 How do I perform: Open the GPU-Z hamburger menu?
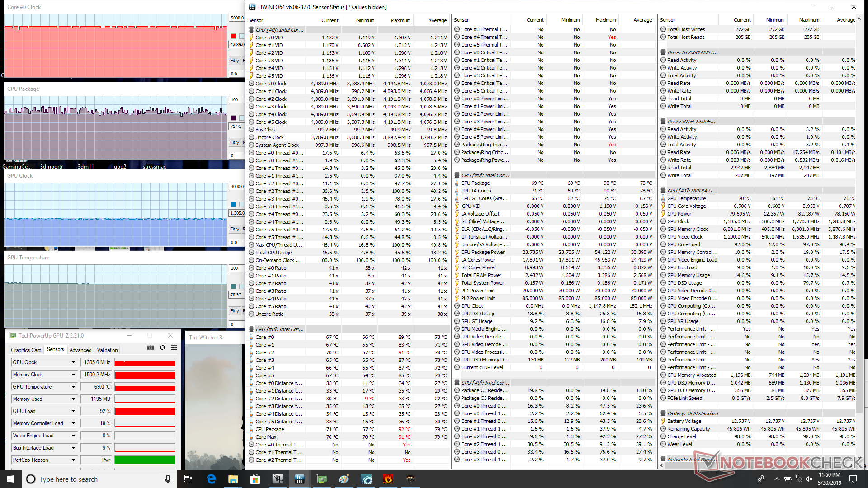tap(174, 347)
